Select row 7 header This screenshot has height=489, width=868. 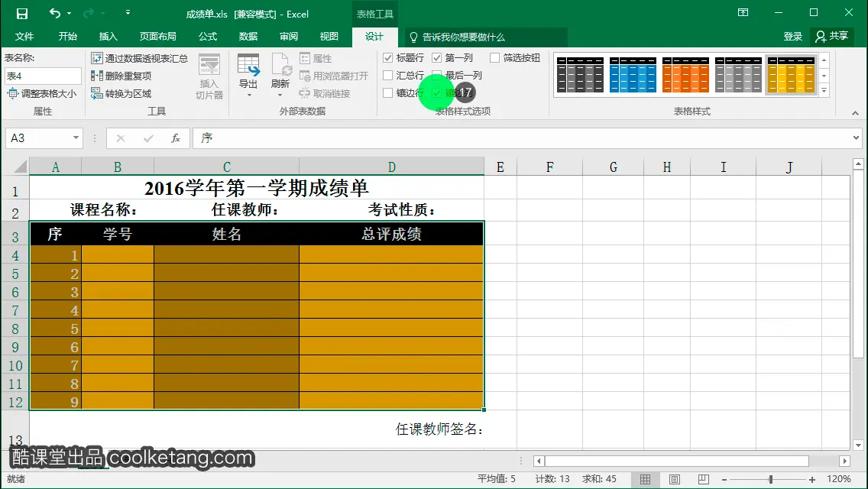[x=15, y=311]
